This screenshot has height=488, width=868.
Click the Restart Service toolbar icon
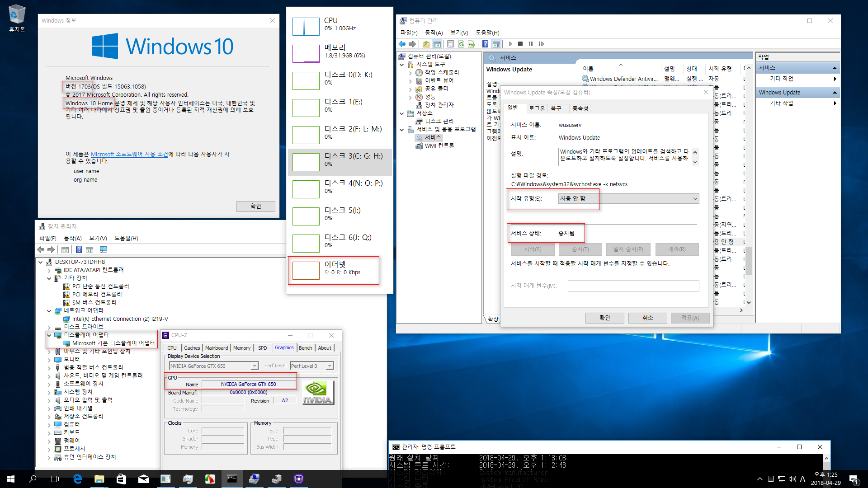click(x=541, y=44)
